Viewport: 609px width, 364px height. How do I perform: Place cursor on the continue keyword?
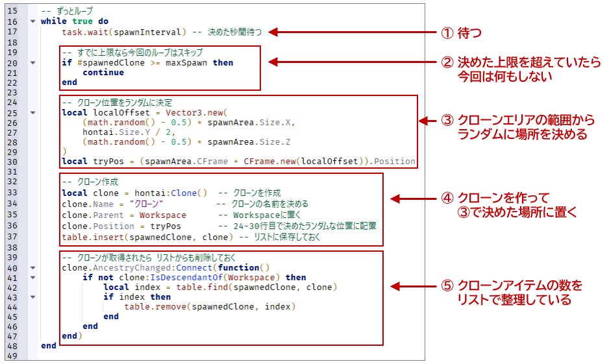pyautogui.click(x=103, y=73)
